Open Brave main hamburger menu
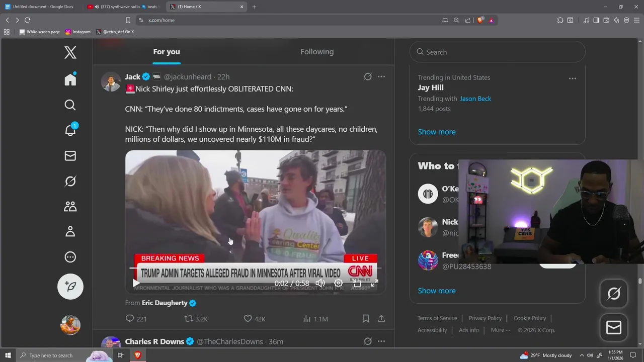Viewport: 644px width, 362px height. click(636, 20)
